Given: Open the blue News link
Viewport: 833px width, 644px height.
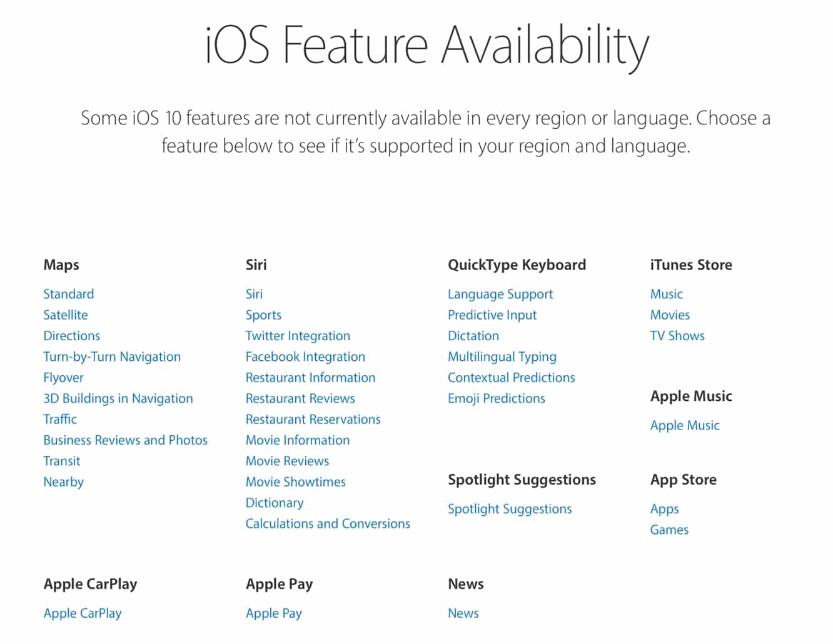Looking at the screenshot, I should (x=463, y=613).
